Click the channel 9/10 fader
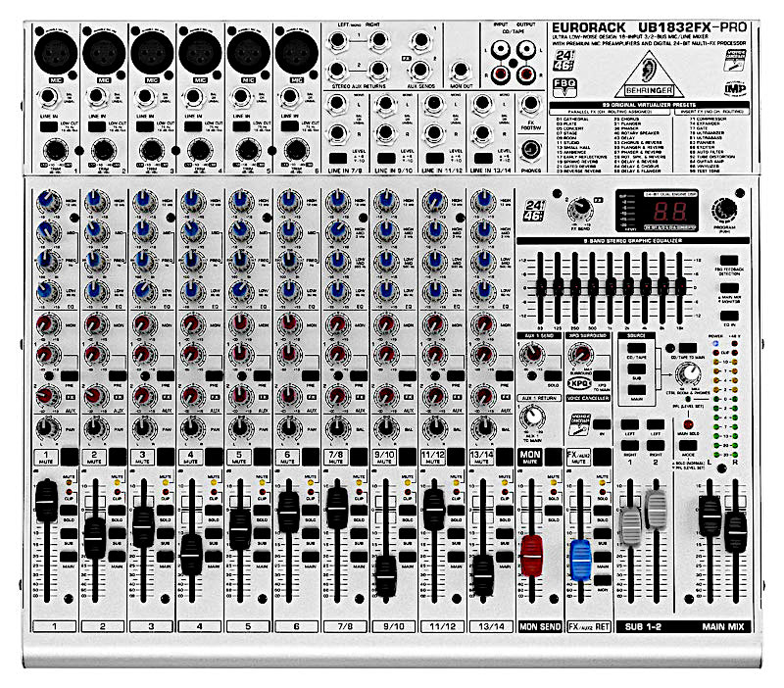 [385, 576]
